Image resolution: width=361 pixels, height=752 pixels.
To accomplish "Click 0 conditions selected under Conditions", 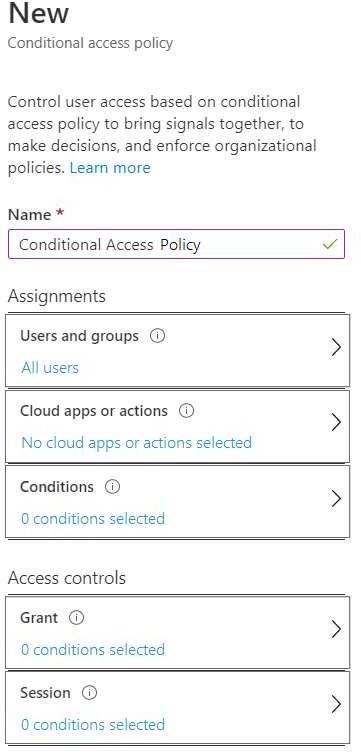I will [93, 518].
